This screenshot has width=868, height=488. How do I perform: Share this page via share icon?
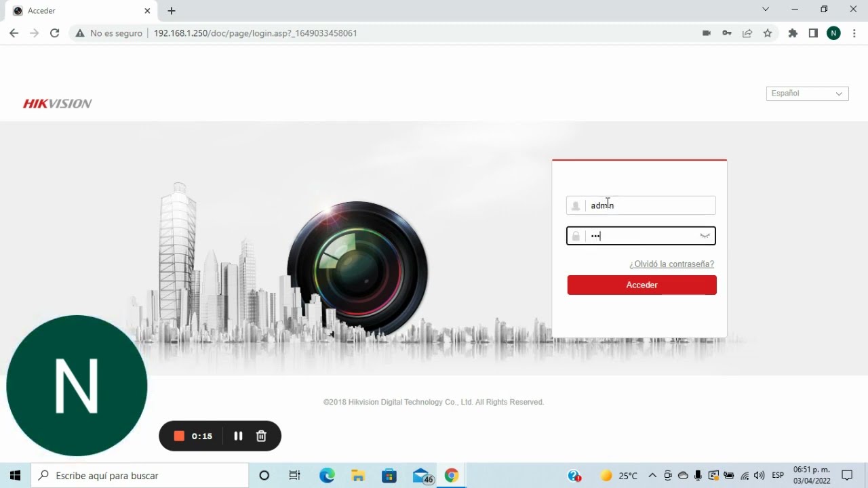coord(747,33)
